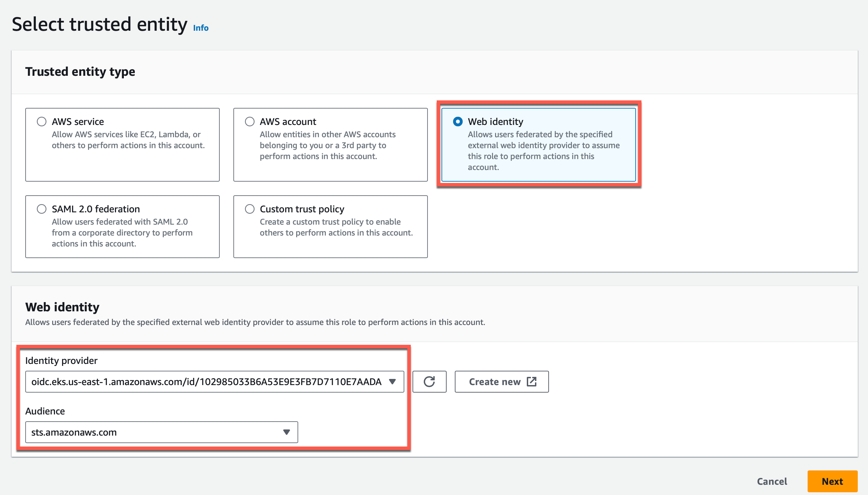
Task: Click the Audience dropdown arrow
Action: (x=287, y=432)
